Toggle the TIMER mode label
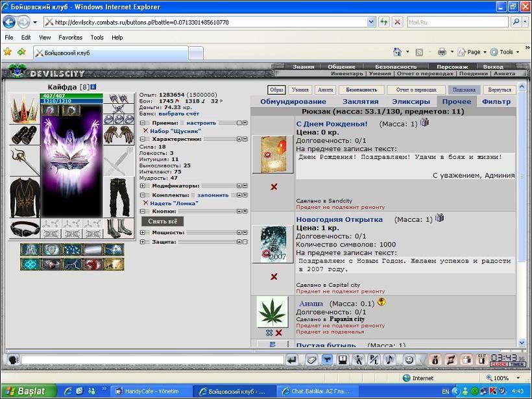The width and height of the screenshot is (532, 399). [x=516, y=365]
